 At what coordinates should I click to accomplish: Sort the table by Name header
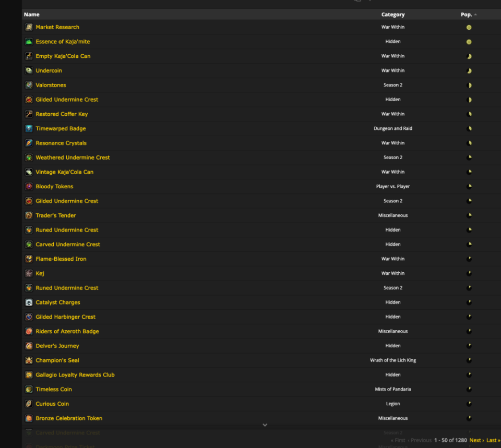(x=32, y=15)
